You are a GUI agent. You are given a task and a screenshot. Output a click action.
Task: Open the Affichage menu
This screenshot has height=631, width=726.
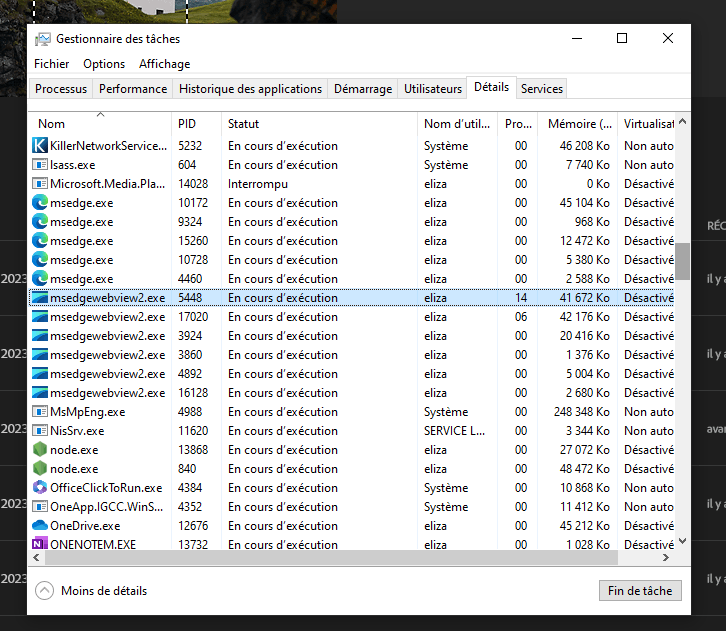(164, 63)
